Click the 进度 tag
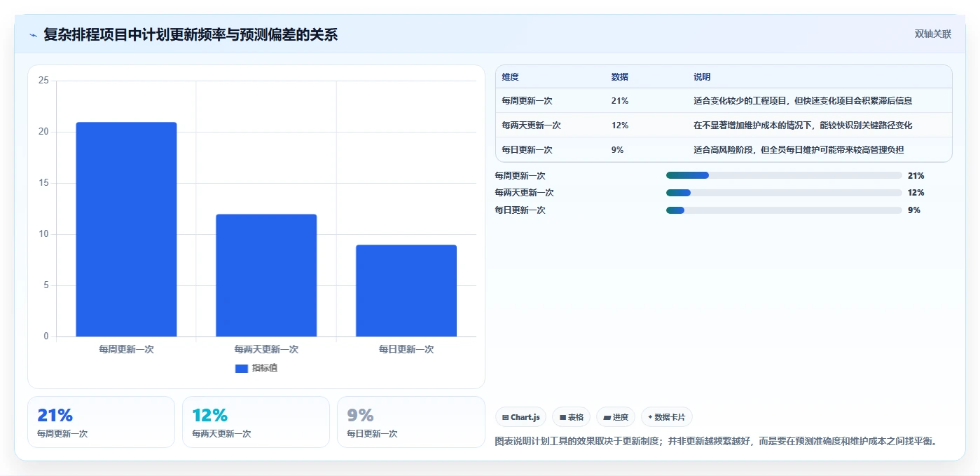The height and width of the screenshot is (476, 980). click(x=616, y=417)
